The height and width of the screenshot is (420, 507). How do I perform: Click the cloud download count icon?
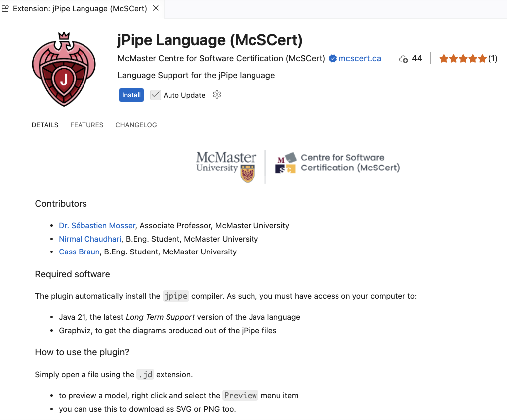(x=404, y=59)
